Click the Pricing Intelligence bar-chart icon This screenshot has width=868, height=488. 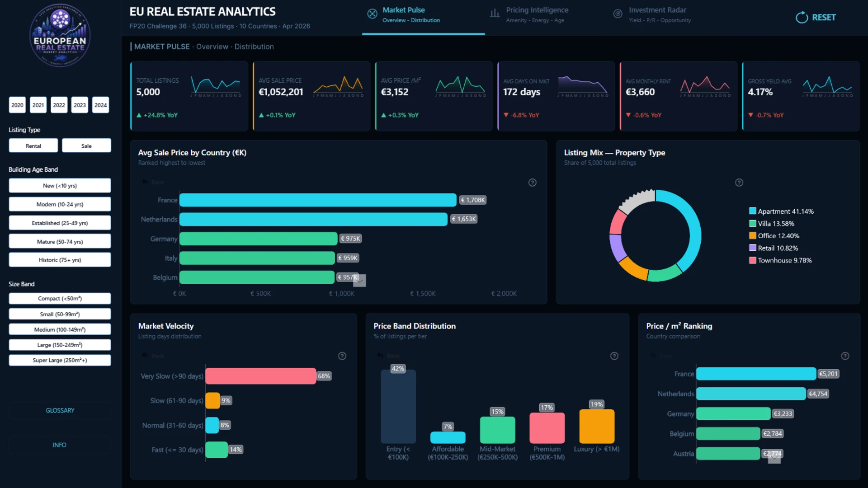(x=495, y=14)
